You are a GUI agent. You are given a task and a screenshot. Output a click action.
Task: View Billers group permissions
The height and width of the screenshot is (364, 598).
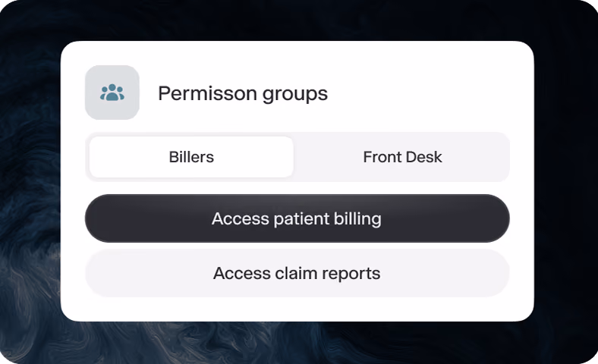[x=191, y=157]
